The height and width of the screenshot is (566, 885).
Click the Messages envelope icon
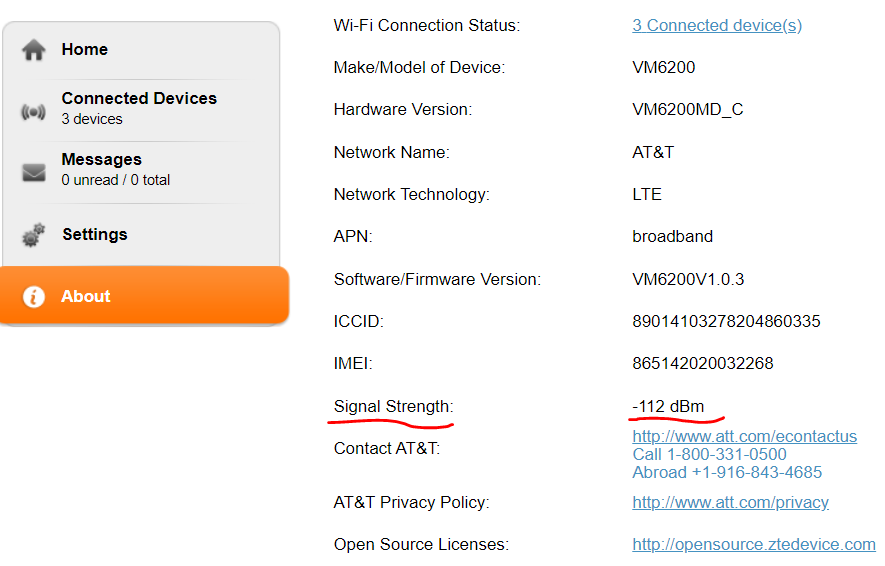(x=34, y=172)
